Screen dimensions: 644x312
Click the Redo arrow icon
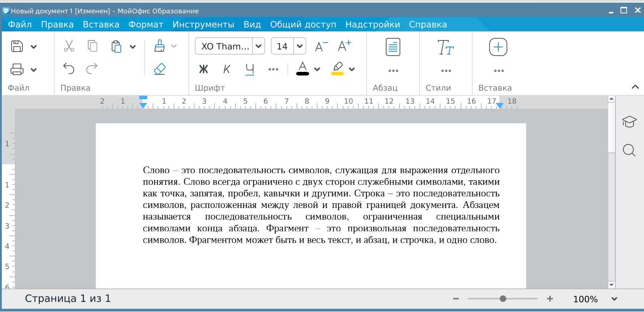(x=92, y=68)
